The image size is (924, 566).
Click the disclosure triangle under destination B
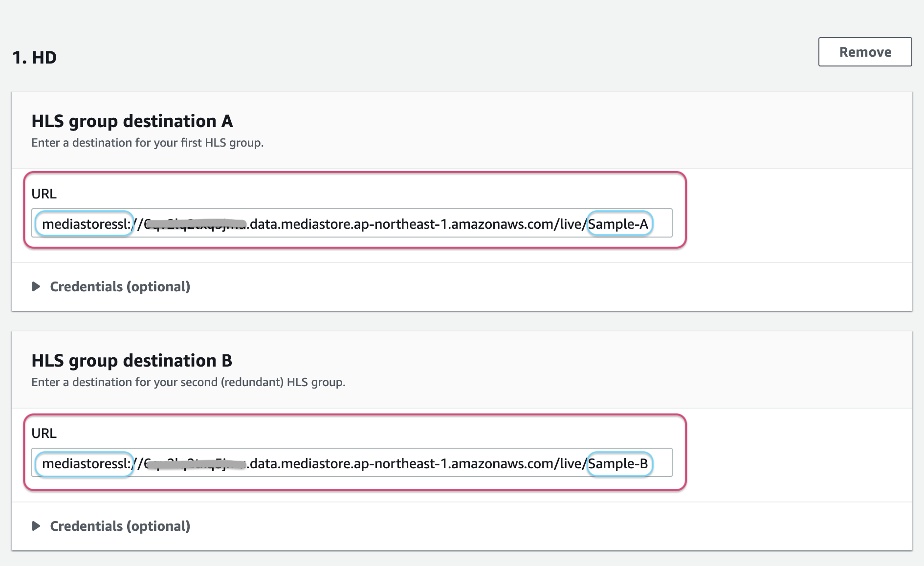click(x=36, y=526)
